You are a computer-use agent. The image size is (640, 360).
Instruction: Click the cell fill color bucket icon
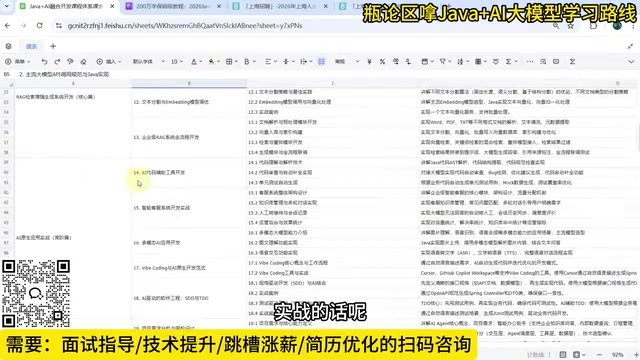[211, 62]
